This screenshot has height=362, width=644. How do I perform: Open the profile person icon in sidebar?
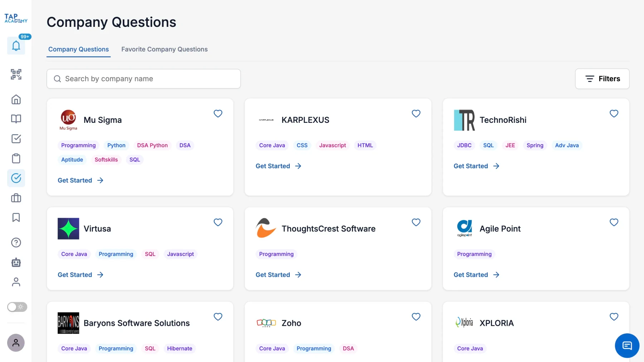16,282
